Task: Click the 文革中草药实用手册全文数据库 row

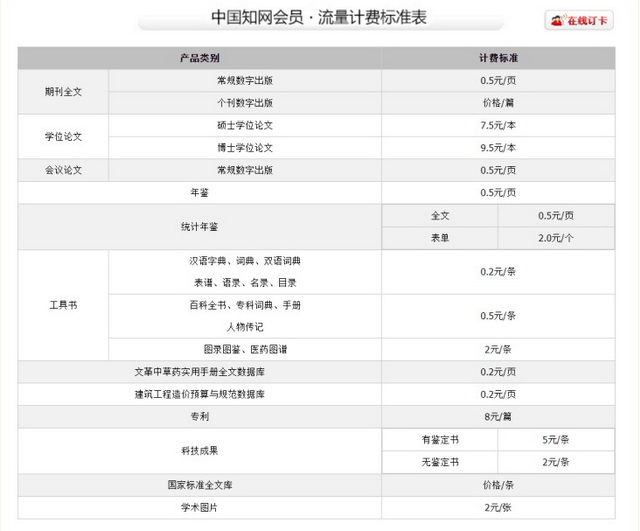Action: [x=199, y=372]
